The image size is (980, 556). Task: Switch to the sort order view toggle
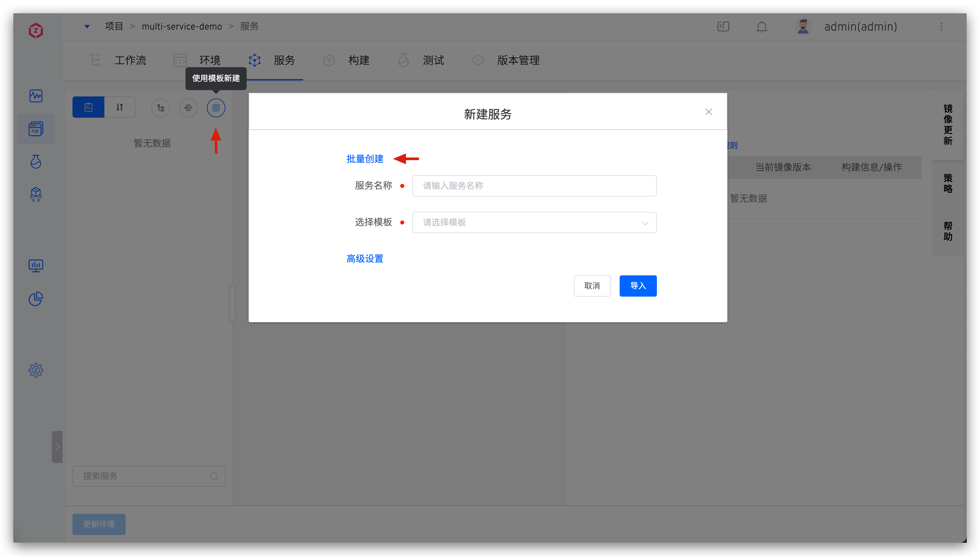pos(119,107)
